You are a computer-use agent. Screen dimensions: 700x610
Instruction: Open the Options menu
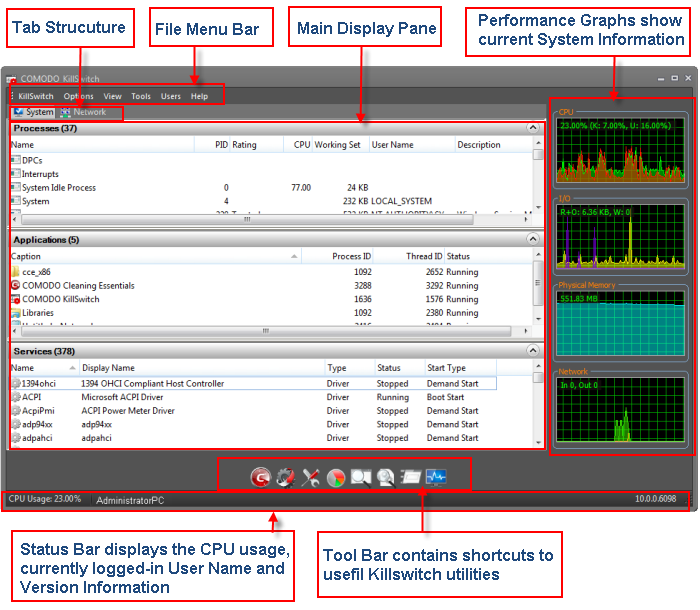click(79, 96)
